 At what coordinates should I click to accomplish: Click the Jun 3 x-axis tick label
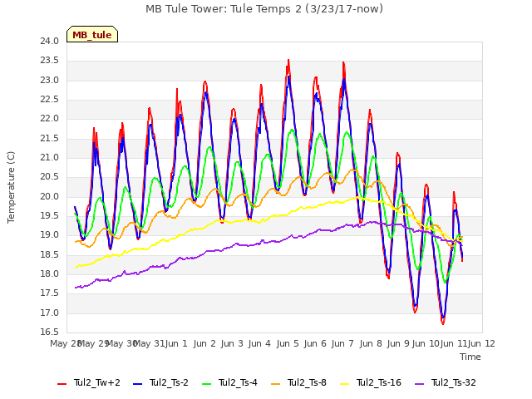pos(232,343)
